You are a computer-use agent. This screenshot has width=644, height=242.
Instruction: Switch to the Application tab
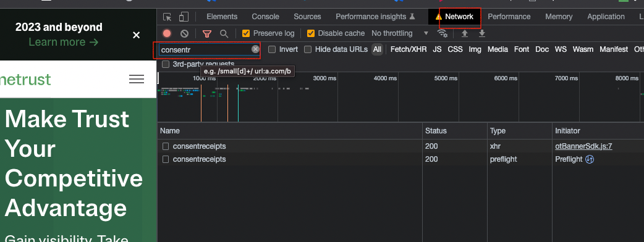pyautogui.click(x=606, y=17)
